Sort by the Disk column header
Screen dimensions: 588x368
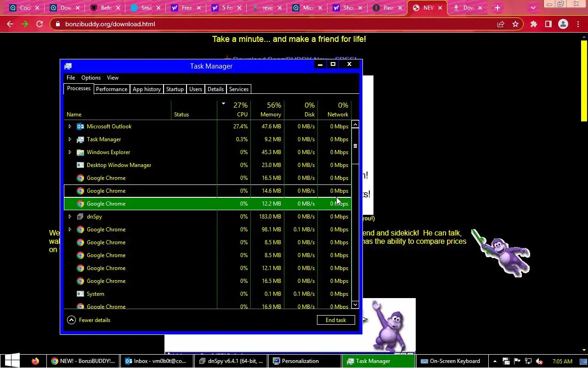pos(301,110)
